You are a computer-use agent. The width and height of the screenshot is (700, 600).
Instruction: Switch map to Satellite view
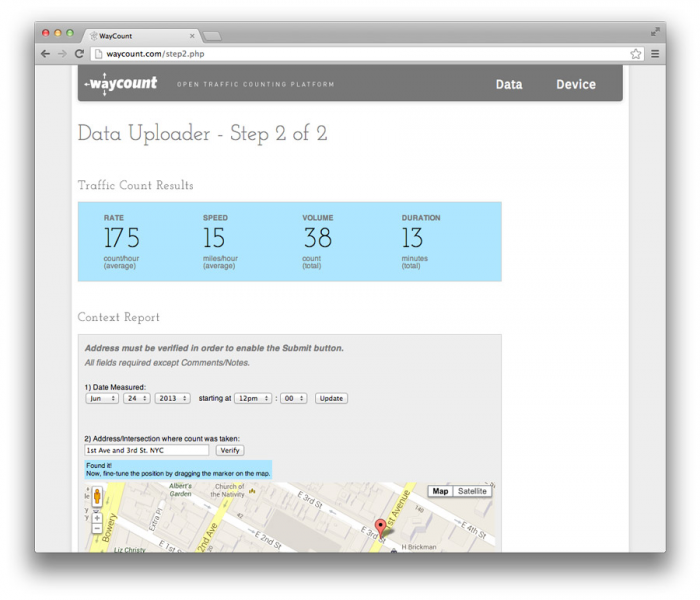click(472, 491)
